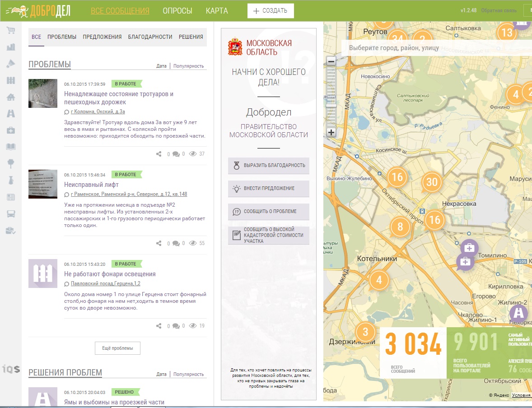
Task: Click the bus transport category icon
Action: coord(10,213)
